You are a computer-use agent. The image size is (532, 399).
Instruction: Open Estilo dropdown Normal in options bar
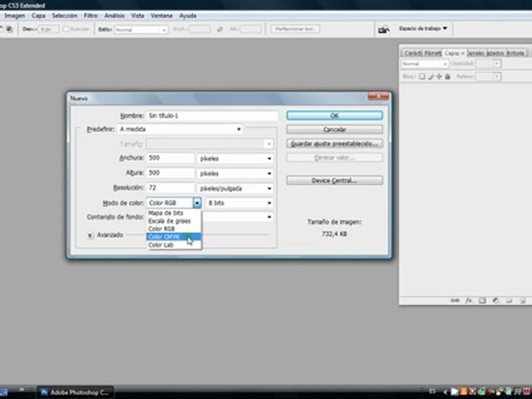coord(141,30)
